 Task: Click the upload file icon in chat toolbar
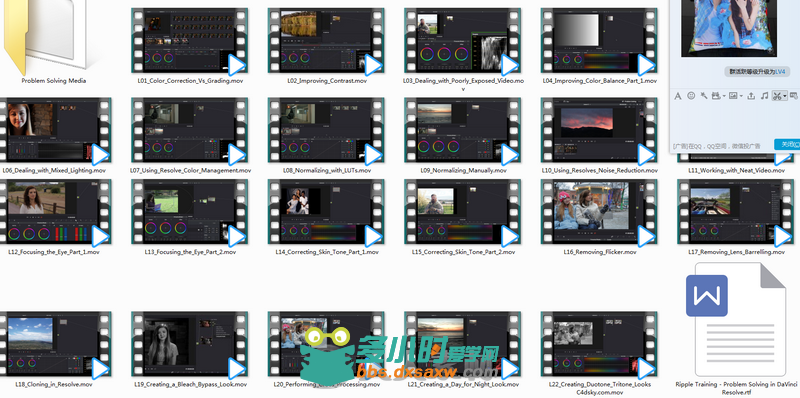point(751,96)
